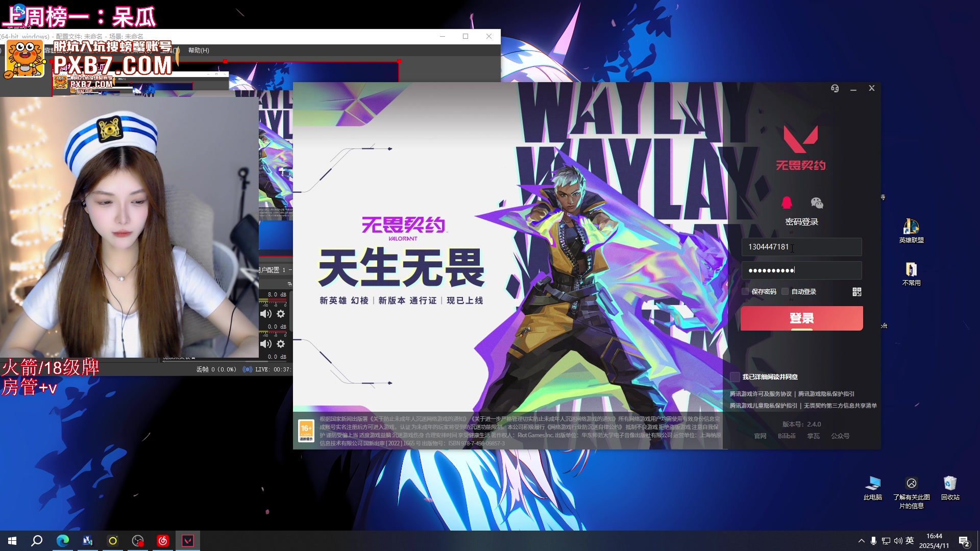The image size is (980, 551).
Task: Open 此电脑 desktop icon
Action: [x=873, y=488]
